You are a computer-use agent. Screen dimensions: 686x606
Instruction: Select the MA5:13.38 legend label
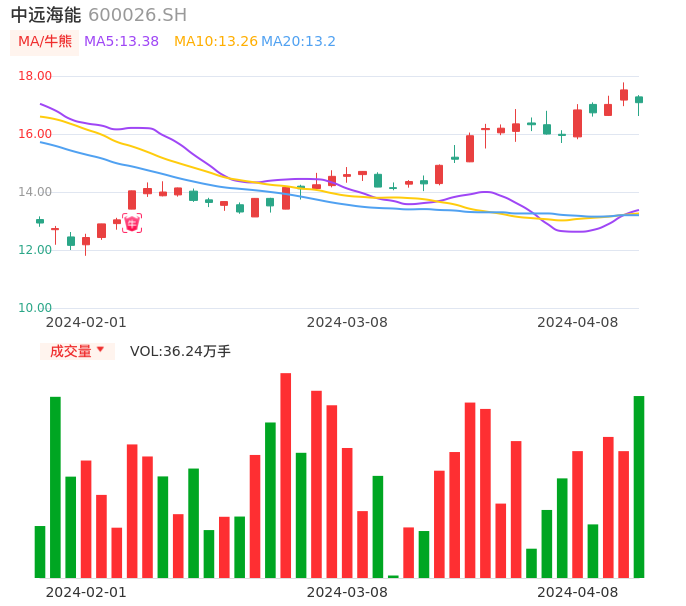click(x=121, y=42)
